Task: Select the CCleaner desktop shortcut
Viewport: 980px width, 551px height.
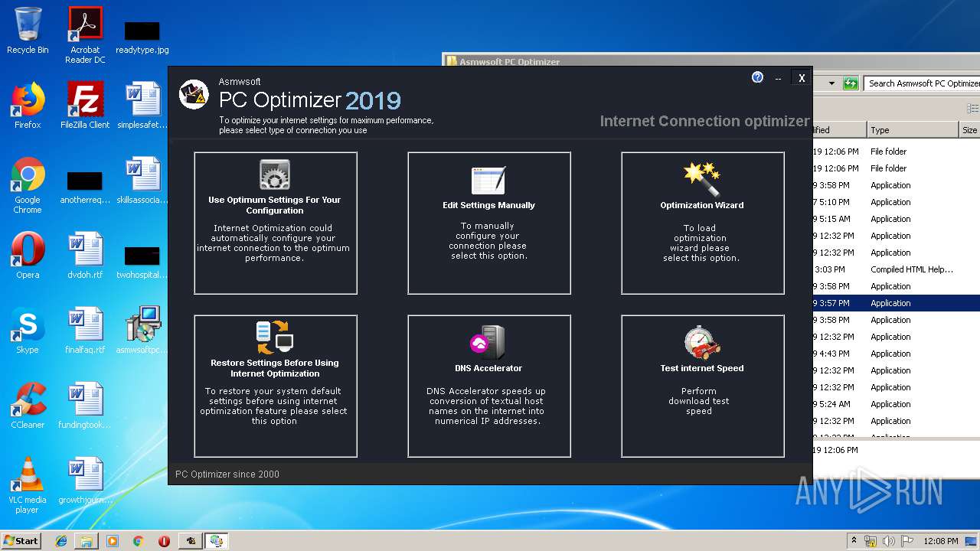Action: coord(28,406)
